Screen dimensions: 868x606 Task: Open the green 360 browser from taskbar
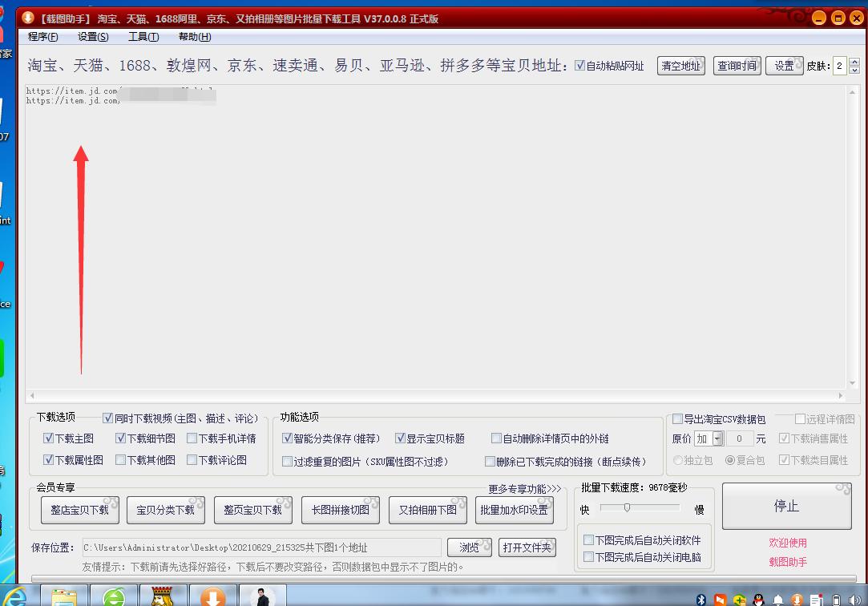[x=115, y=597]
